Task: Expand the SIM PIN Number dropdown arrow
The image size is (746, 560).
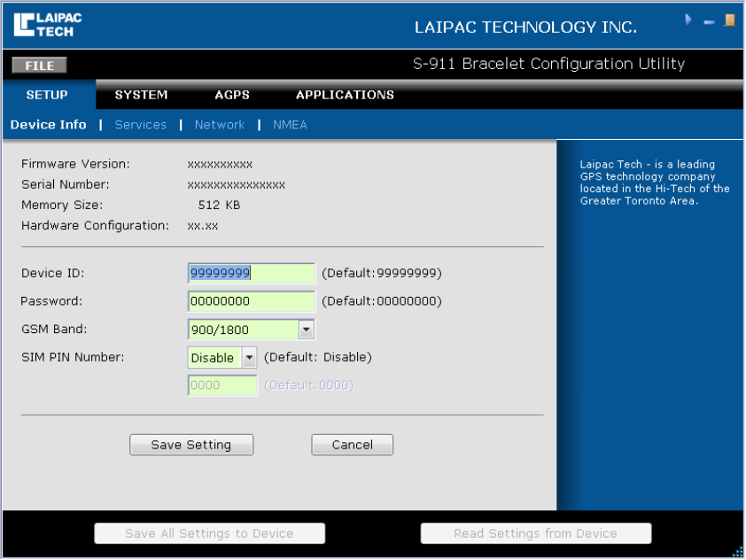Action: (x=249, y=357)
